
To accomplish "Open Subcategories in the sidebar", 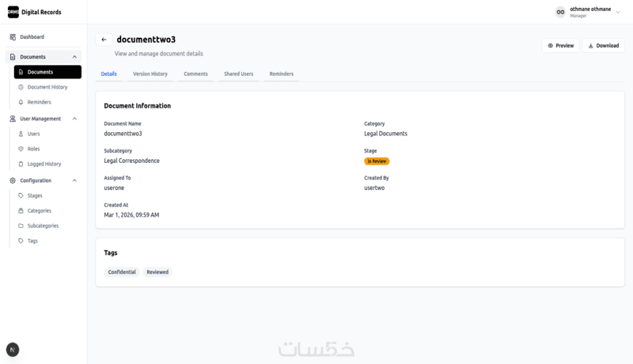I will point(43,226).
